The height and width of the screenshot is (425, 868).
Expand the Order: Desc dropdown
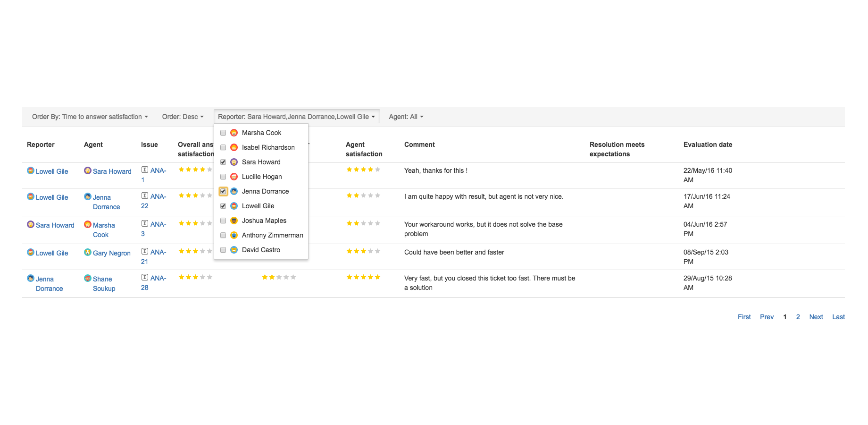tap(183, 117)
